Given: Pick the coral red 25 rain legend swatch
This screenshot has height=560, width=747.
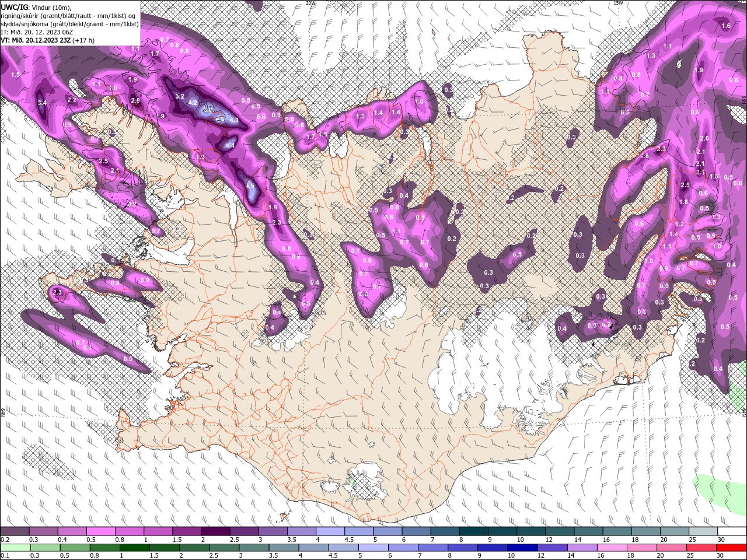Looking at the screenshot, I should pyautogui.click(x=702, y=548).
